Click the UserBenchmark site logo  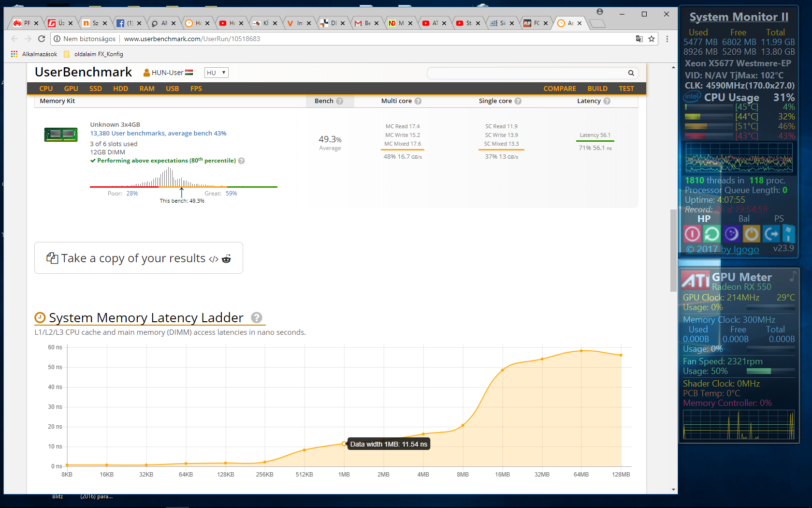click(x=84, y=72)
